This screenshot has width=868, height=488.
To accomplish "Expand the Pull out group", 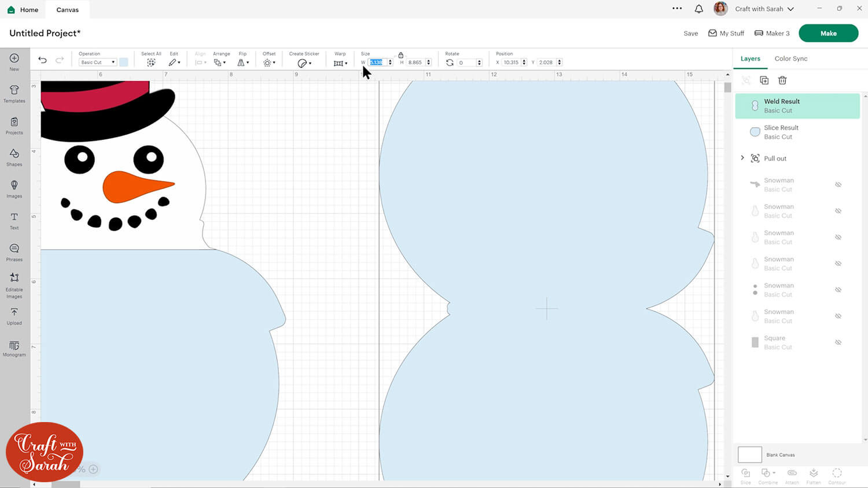I will 742,158.
